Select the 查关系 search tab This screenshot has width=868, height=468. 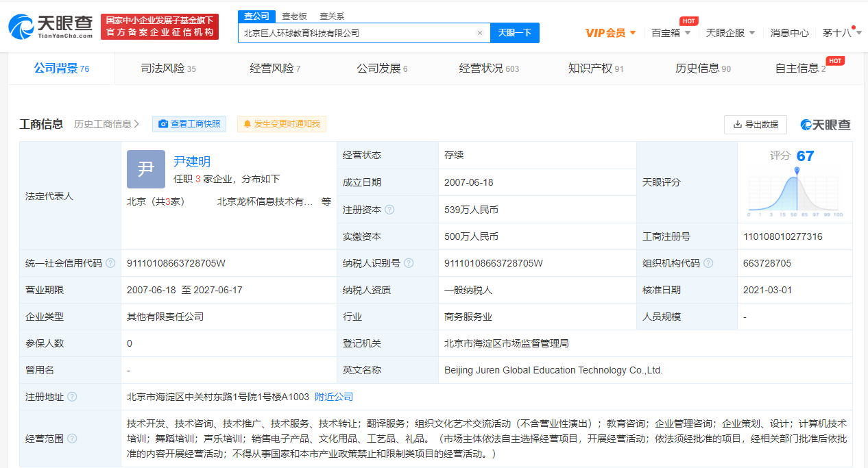tap(332, 16)
